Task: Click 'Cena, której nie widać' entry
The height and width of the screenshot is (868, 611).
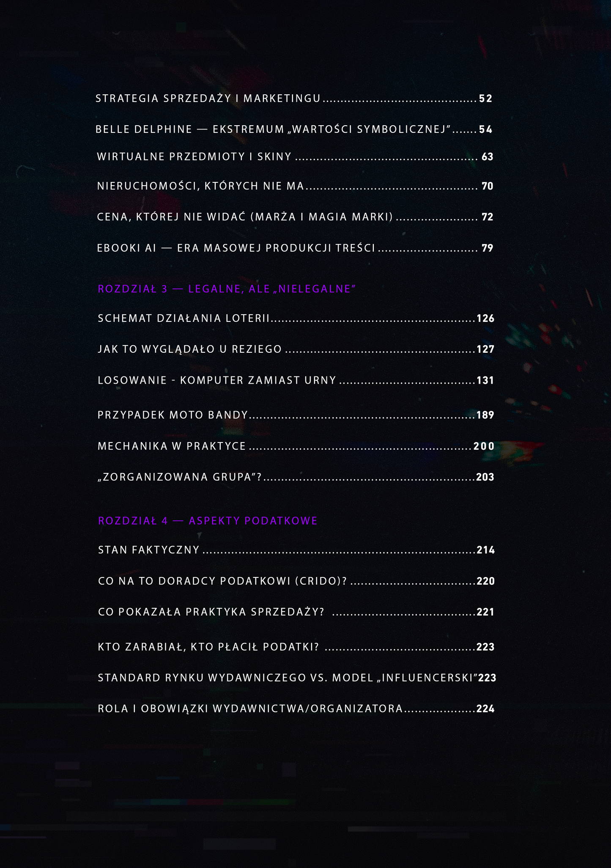Action: coord(295,217)
